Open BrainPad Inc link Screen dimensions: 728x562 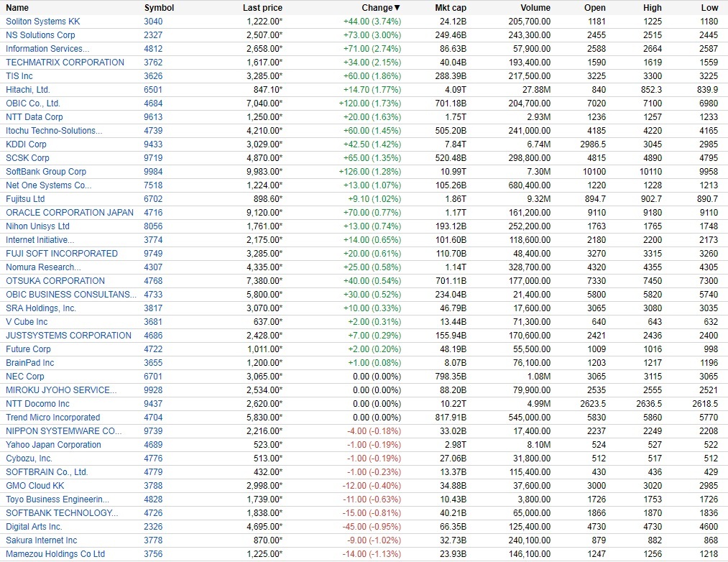[x=29, y=363]
